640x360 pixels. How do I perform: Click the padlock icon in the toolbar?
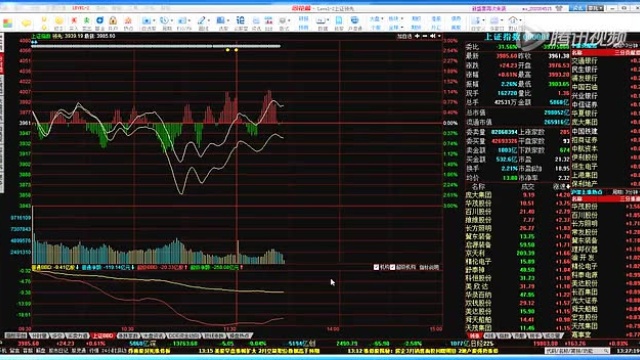coord(113,20)
